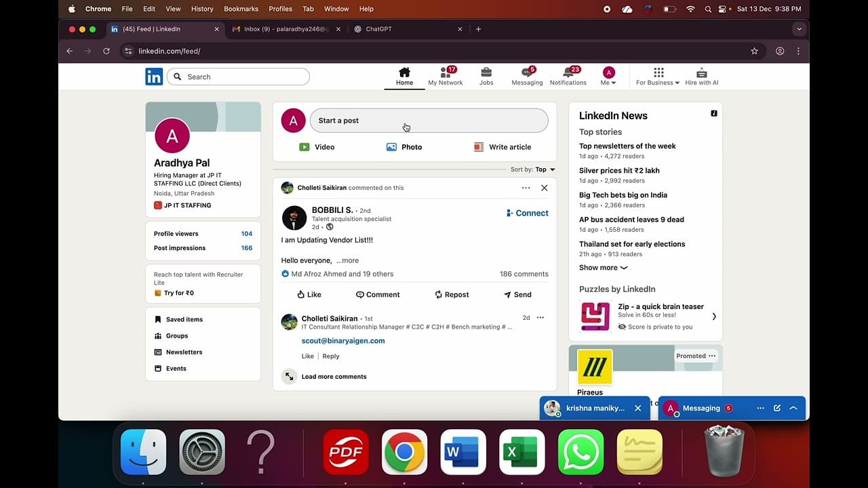Choose Write article option
This screenshot has height=488, width=868.
[x=502, y=147]
